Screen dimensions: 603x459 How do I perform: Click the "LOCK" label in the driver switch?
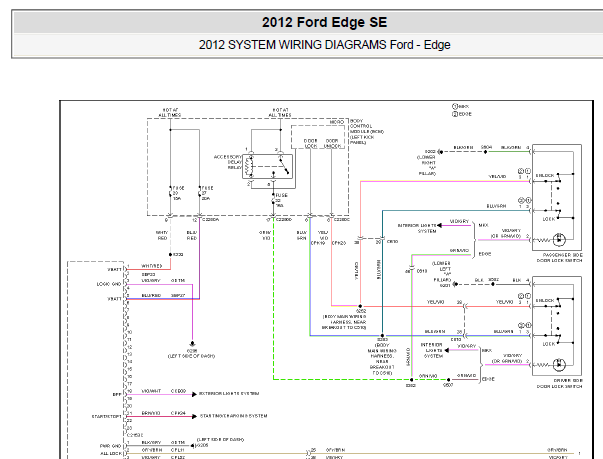point(548,344)
